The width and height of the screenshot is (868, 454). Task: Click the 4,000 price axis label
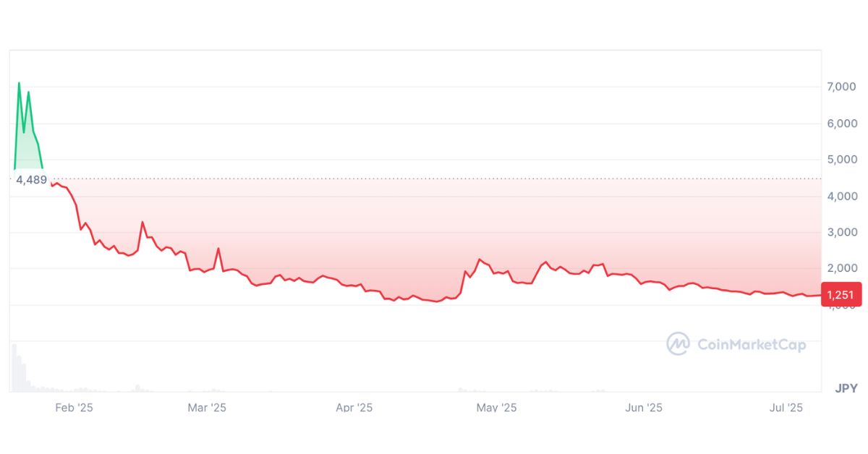(842, 197)
